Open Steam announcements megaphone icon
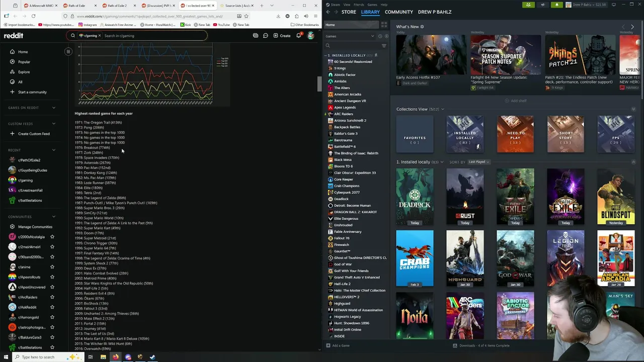Image resolution: width=644 pixels, height=362 pixels. tap(542, 5)
